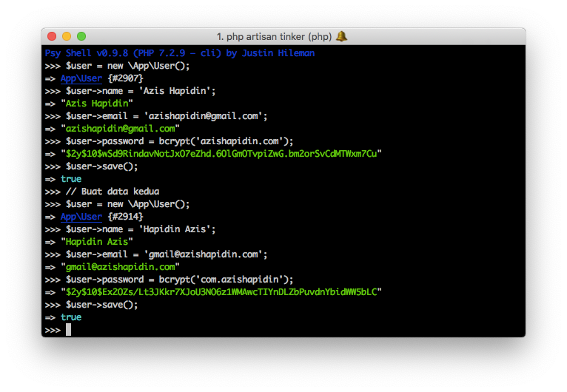Click the bcrypt hash starting with $2y$10$wSd9
567x392 pixels.
click(x=221, y=154)
